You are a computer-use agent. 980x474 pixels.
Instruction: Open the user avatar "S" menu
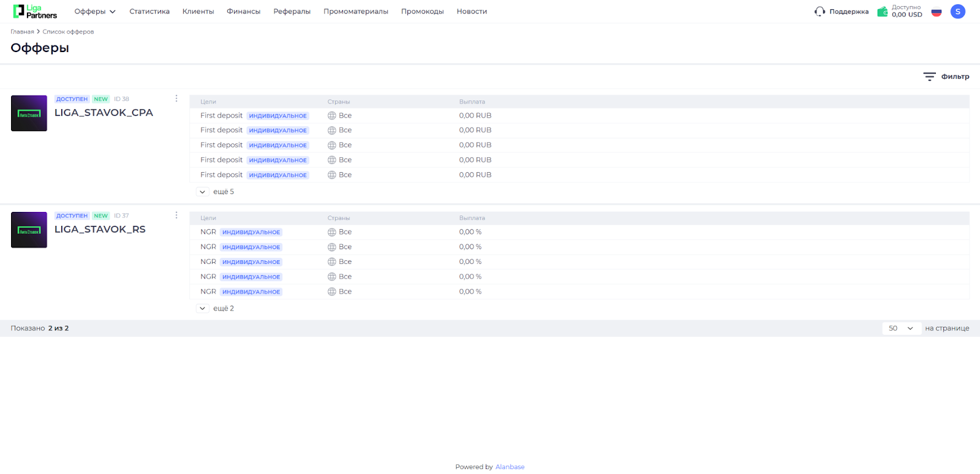click(958, 11)
